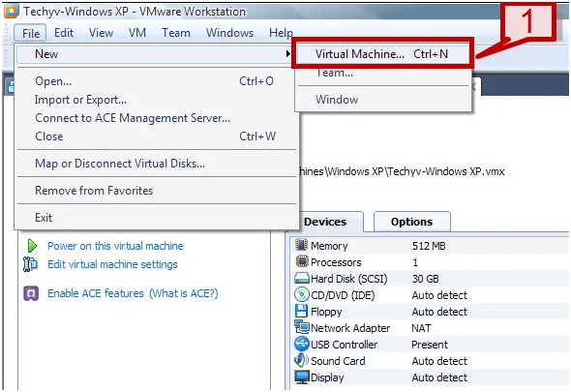571x392 pixels.
Task: Click the Edit virtual machine settings wrench icon
Action: [30, 264]
